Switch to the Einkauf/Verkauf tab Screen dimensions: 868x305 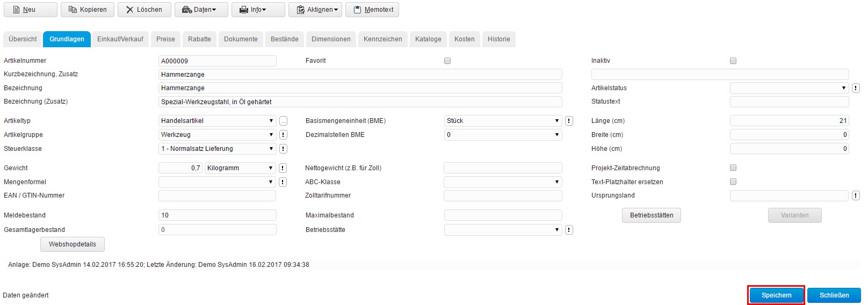120,39
